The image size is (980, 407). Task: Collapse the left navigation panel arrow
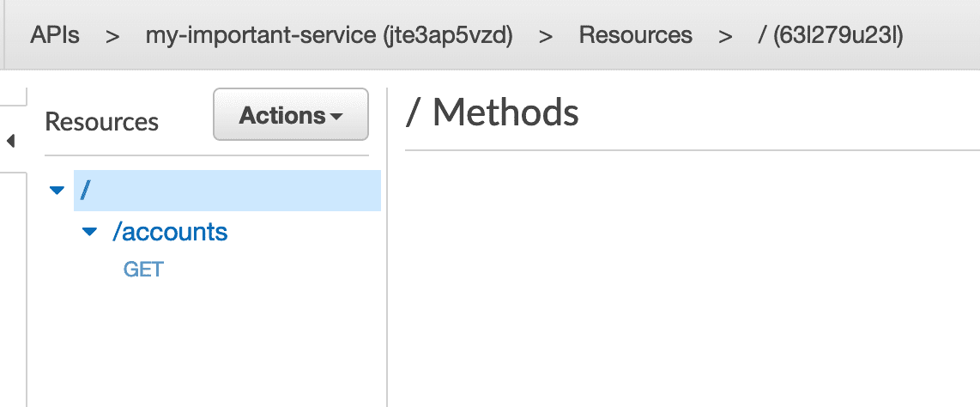tap(10, 142)
